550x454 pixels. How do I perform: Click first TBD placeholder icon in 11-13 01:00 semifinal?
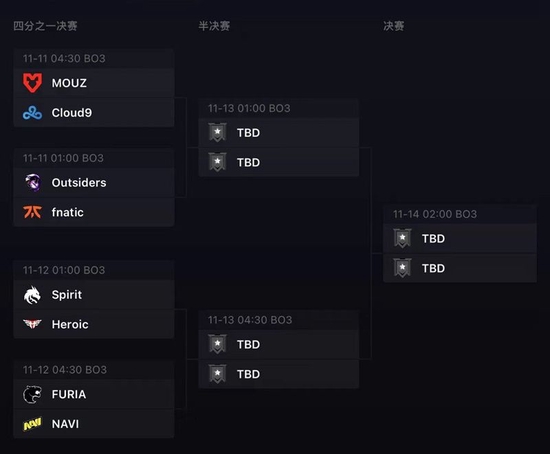217,133
